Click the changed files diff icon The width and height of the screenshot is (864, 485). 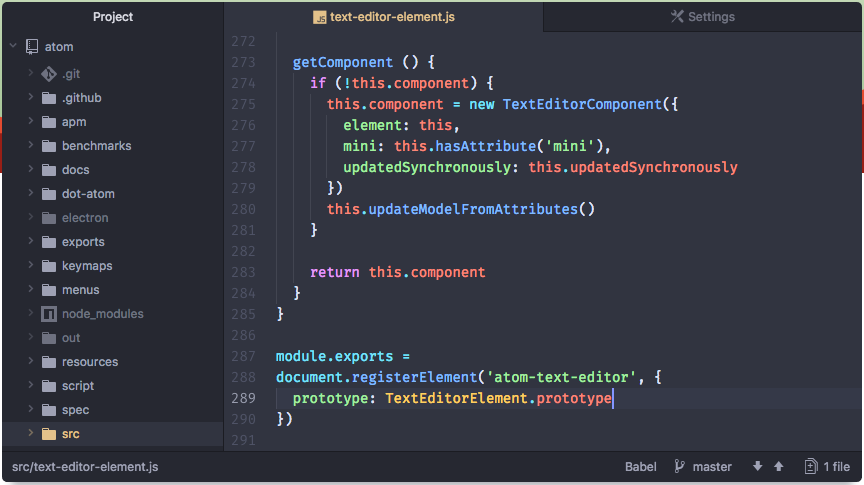811,467
